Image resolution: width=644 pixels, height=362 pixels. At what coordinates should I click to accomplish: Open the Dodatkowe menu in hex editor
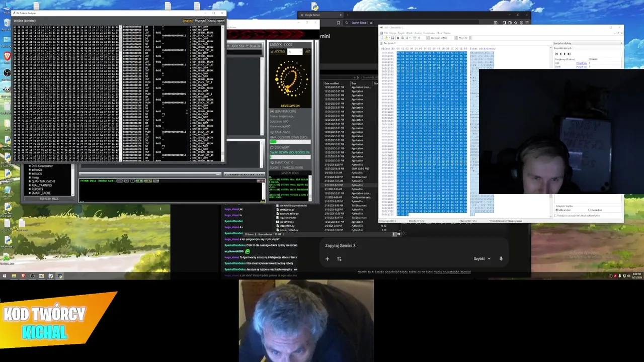(x=429, y=33)
